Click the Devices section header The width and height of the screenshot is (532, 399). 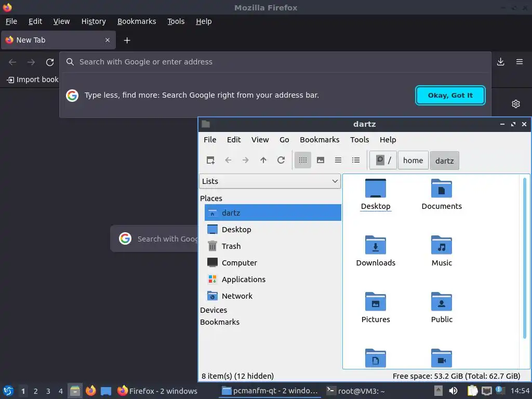point(214,310)
